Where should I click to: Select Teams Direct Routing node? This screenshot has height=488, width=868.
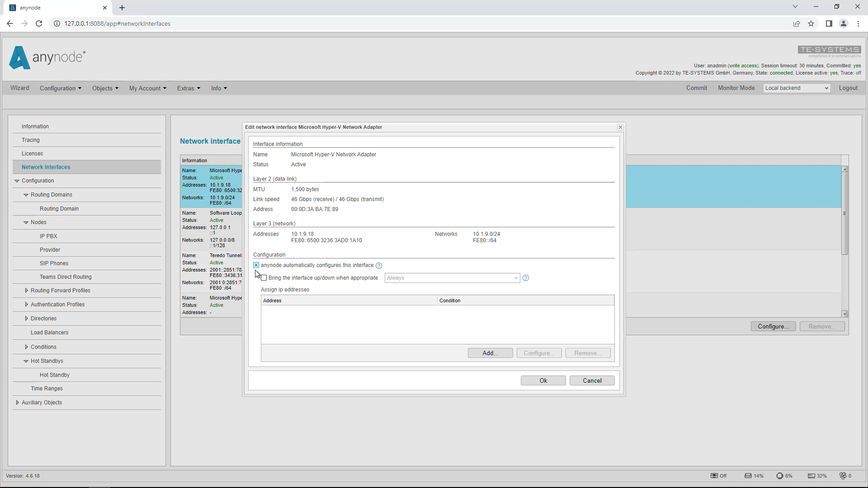pos(66,277)
